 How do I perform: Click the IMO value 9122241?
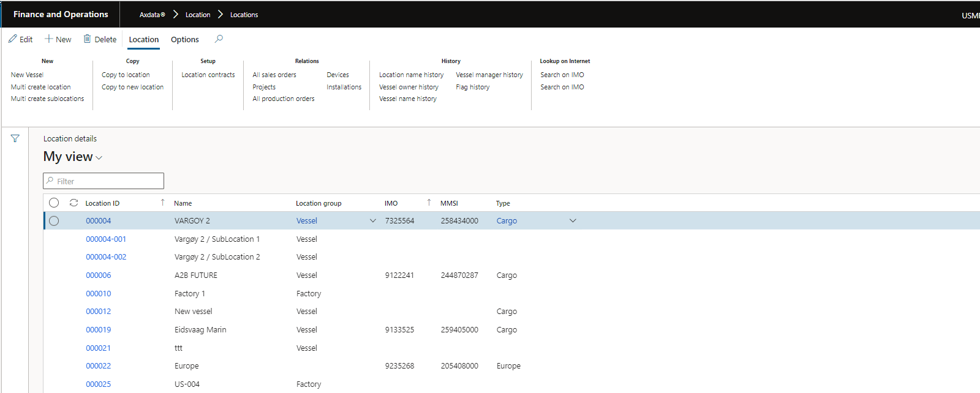tap(399, 275)
